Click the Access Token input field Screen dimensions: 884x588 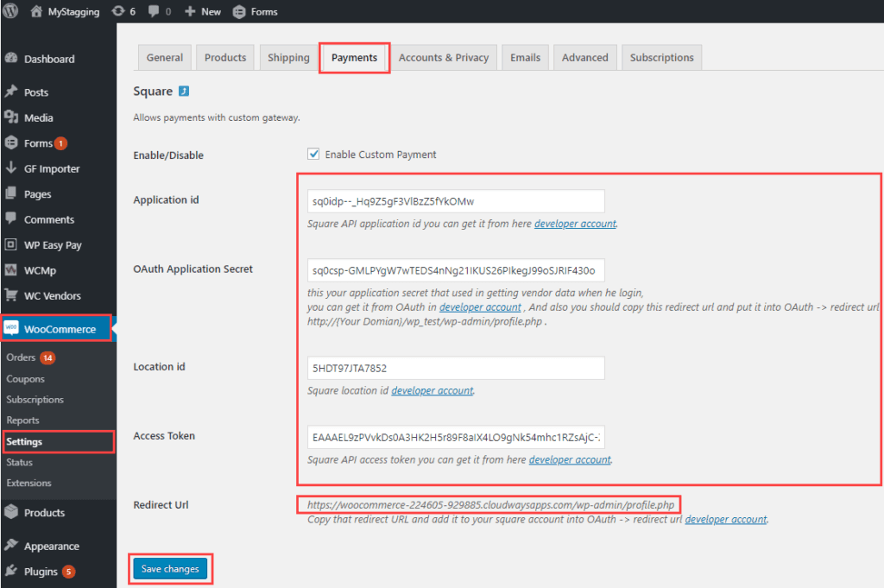456,438
